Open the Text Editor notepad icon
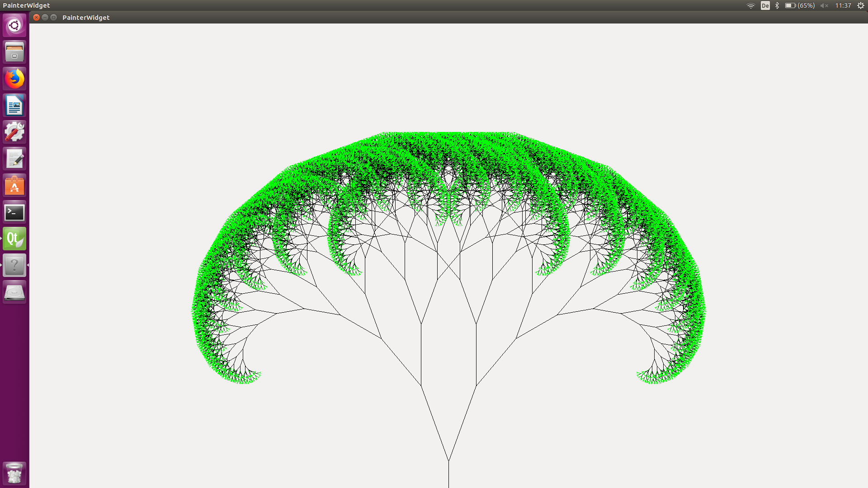Viewport: 868px width, 488px height. coord(14,159)
